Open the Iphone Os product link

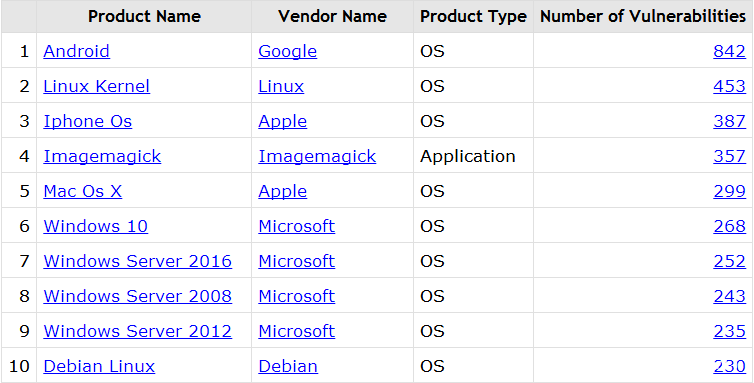point(88,121)
